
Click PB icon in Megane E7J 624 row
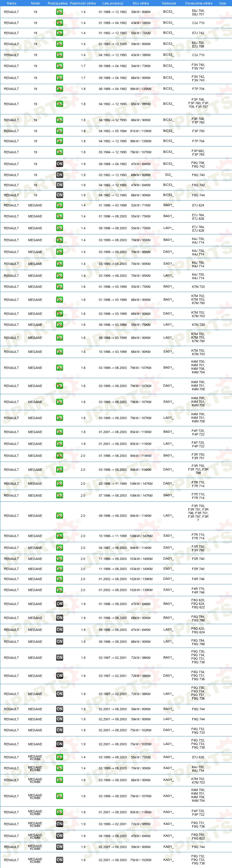(x=60, y=205)
